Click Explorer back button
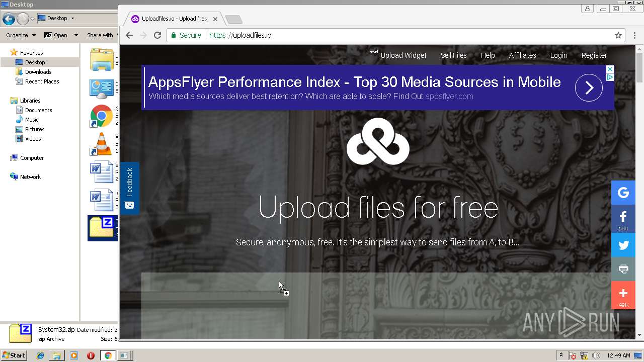The width and height of the screenshot is (644, 362). coord(9,19)
